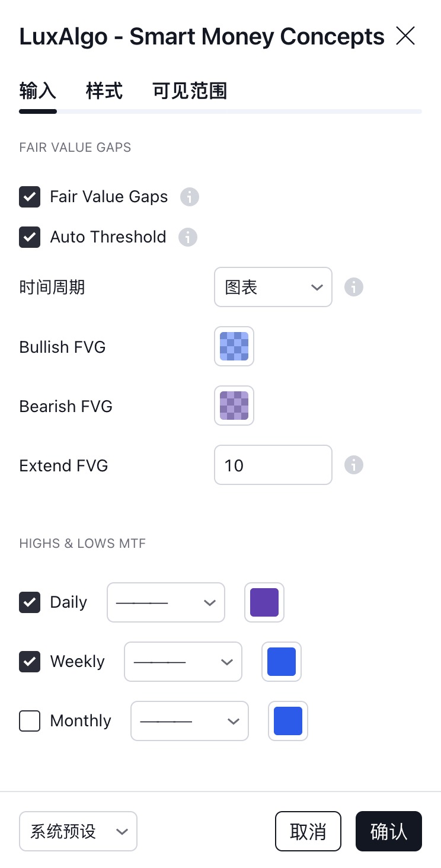The image size is (441, 868).
Task: Uncheck the Weekly checkbox
Action: point(30,662)
